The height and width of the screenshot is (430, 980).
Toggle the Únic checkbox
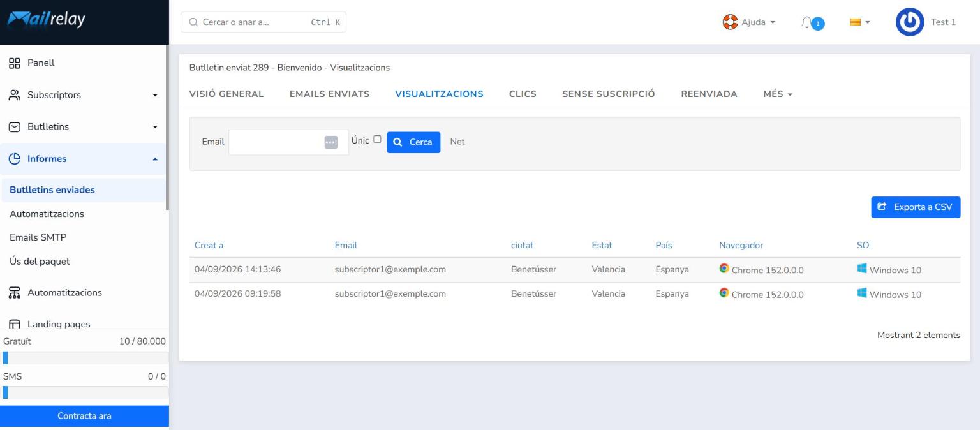tap(377, 139)
